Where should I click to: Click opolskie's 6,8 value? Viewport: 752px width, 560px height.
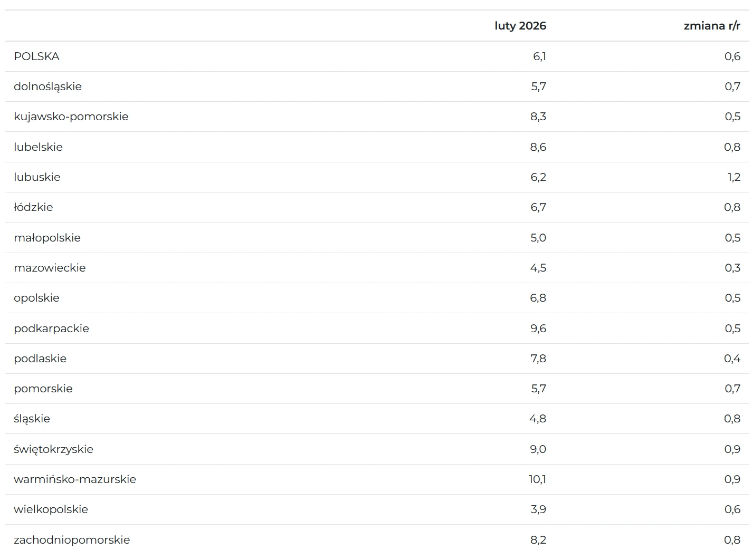[x=538, y=298]
